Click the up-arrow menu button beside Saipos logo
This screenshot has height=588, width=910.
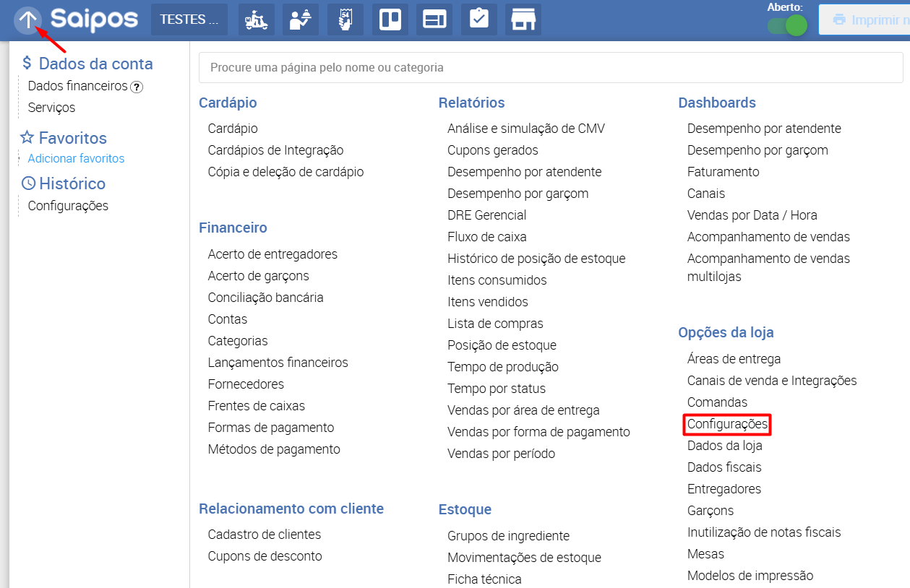[27, 20]
